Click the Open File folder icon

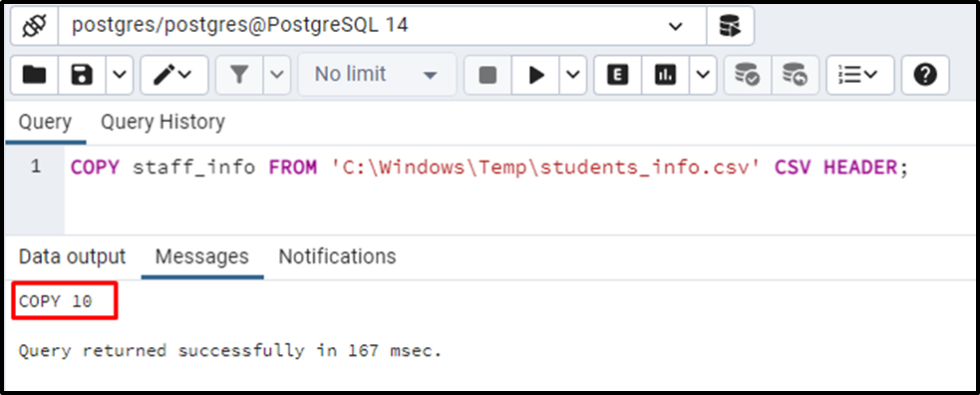coord(34,75)
